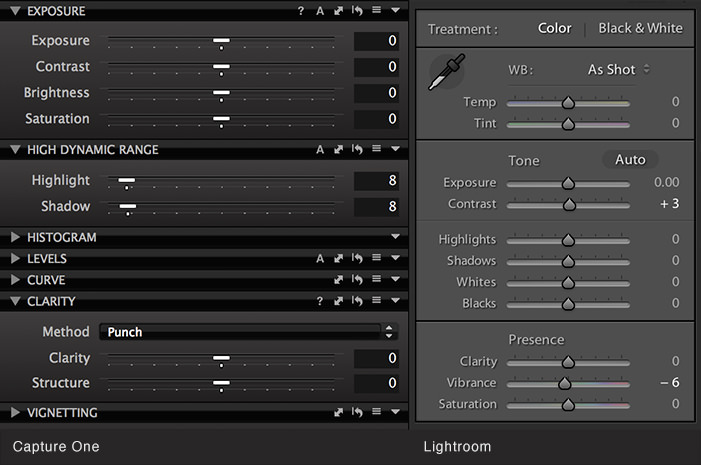Open the presets list icon in the High Dynamic Range header

tap(376, 148)
